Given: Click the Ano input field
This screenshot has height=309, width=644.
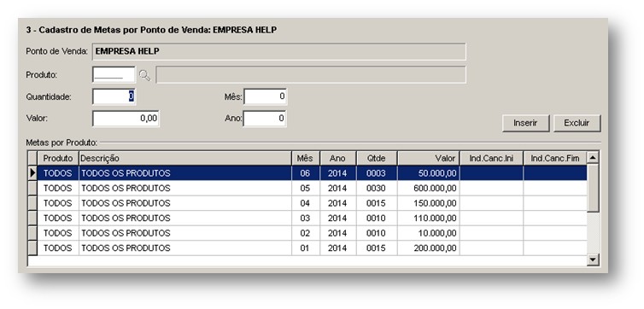Looking at the screenshot, I should click(265, 119).
